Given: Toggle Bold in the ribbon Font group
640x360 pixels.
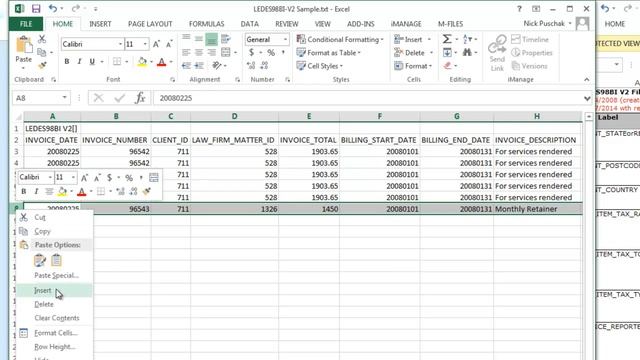Looking at the screenshot, I should pos(67,62).
